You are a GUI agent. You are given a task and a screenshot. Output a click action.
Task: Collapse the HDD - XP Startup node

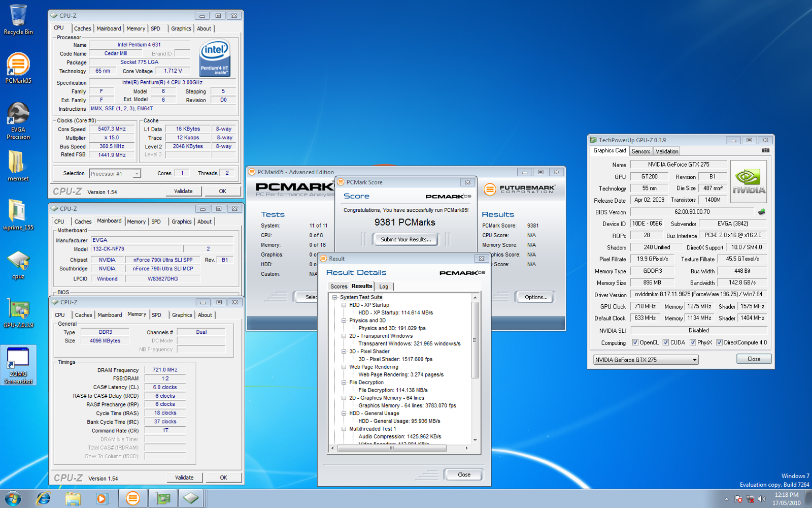pos(344,305)
